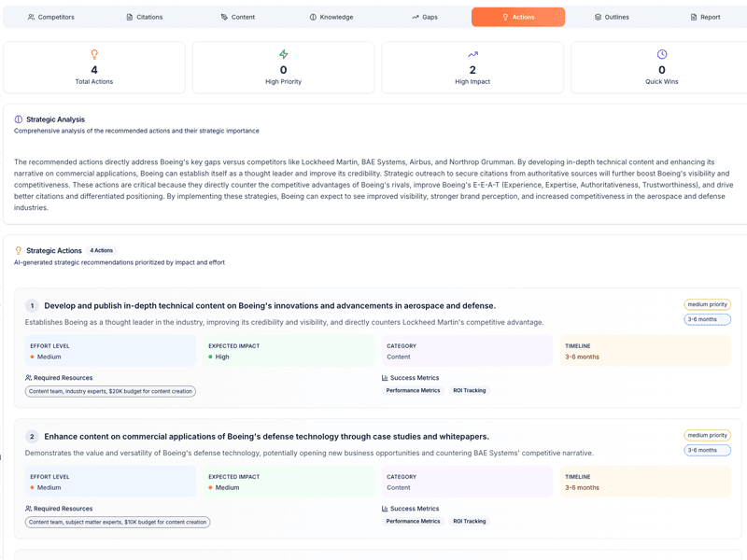747x560 pixels.
Task: Click the trending arrow High Impact icon
Action: click(472, 55)
